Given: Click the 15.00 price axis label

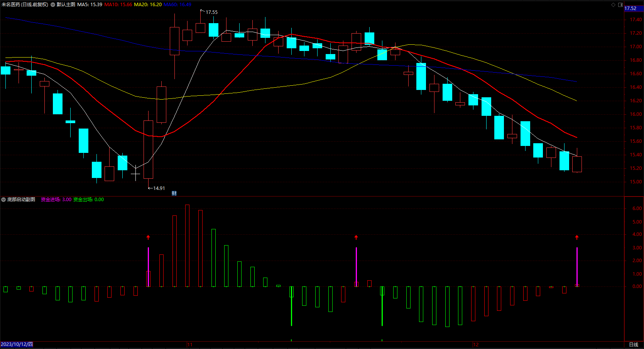Looking at the screenshot, I should [636, 182].
